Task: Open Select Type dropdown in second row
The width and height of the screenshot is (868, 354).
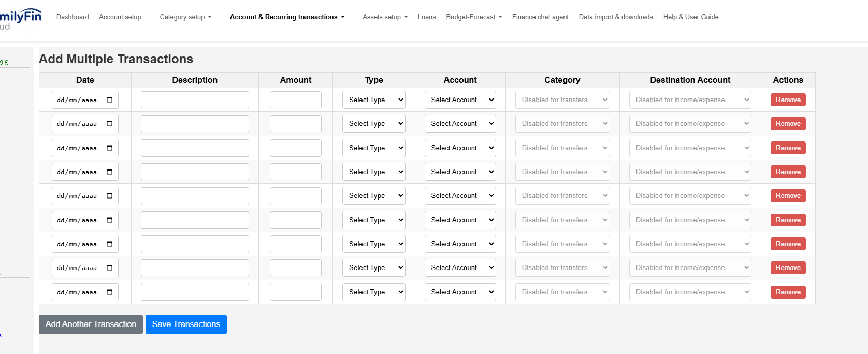Action: click(373, 123)
